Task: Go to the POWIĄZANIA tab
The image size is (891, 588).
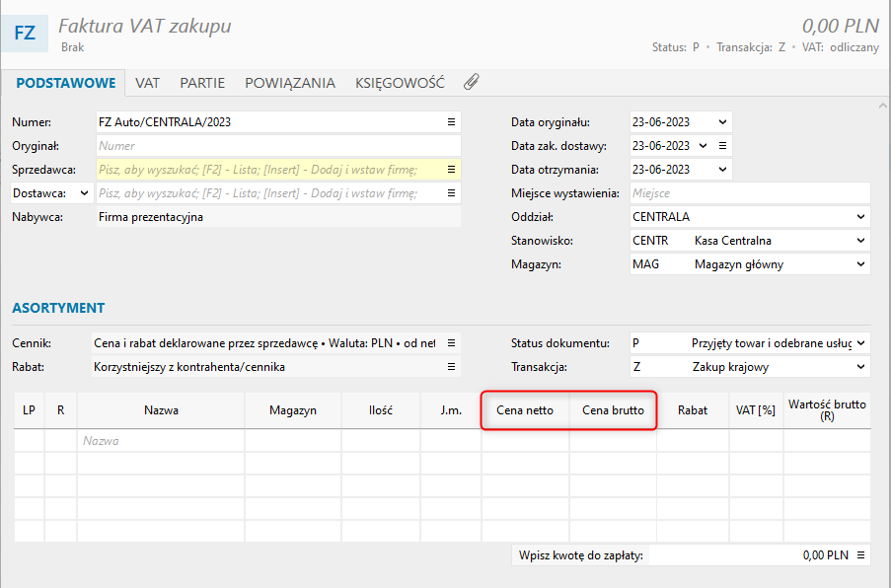Action: coord(290,83)
